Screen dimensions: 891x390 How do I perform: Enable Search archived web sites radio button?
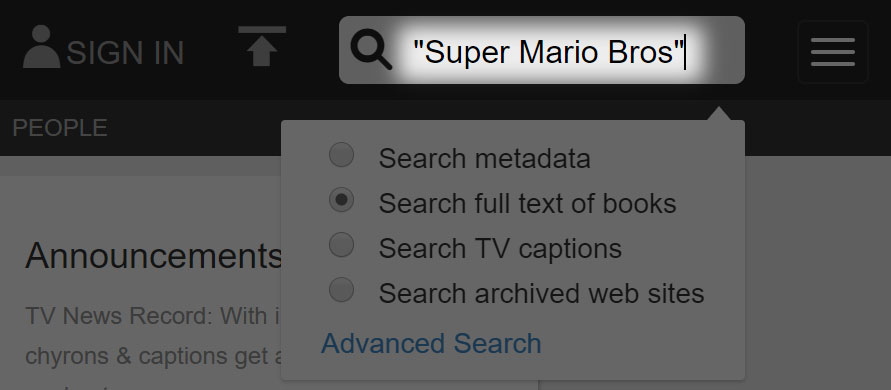(342, 290)
